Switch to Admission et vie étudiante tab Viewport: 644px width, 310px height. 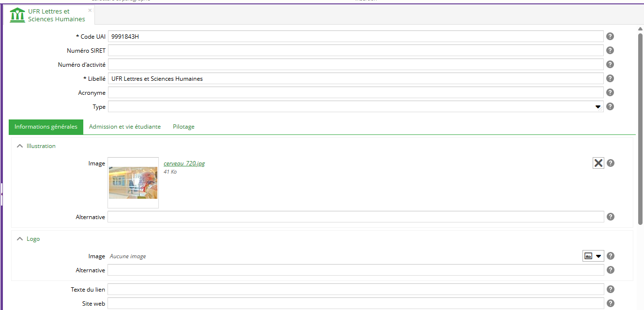click(125, 127)
